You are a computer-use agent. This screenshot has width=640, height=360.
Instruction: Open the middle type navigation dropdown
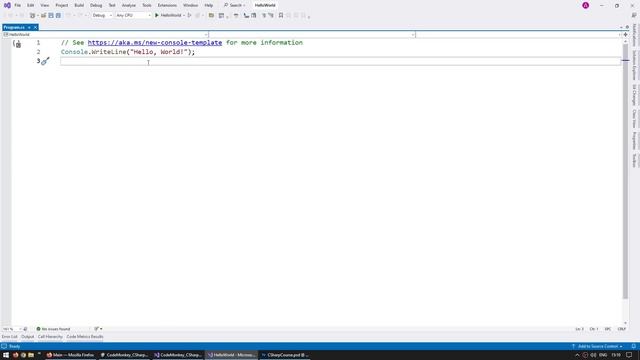(312, 35)
